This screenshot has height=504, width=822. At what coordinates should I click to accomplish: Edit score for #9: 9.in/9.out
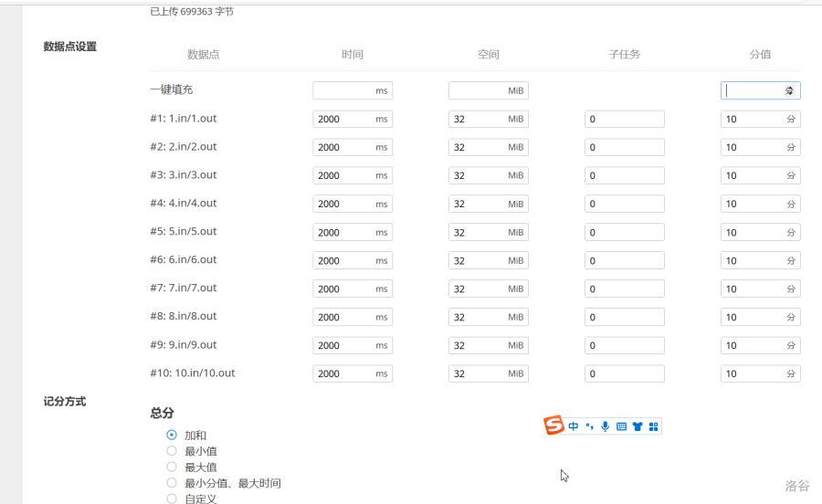pyautogui.click(x=760, y=345)
